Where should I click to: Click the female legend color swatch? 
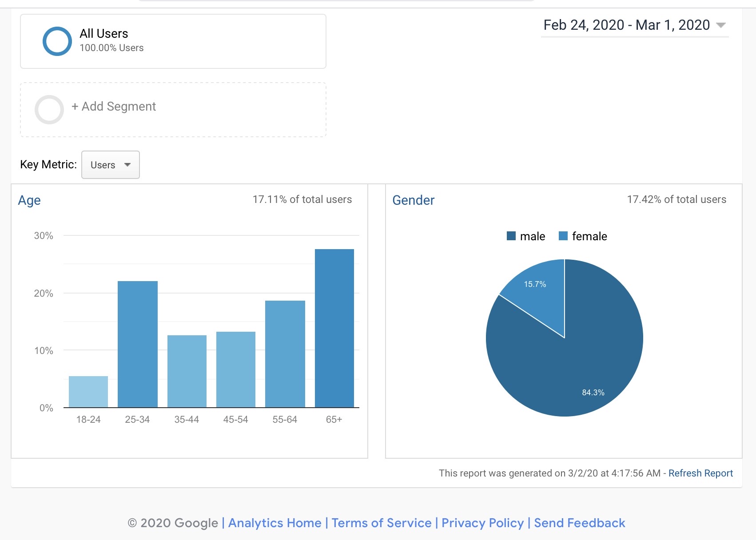click(x=563, y=236)
